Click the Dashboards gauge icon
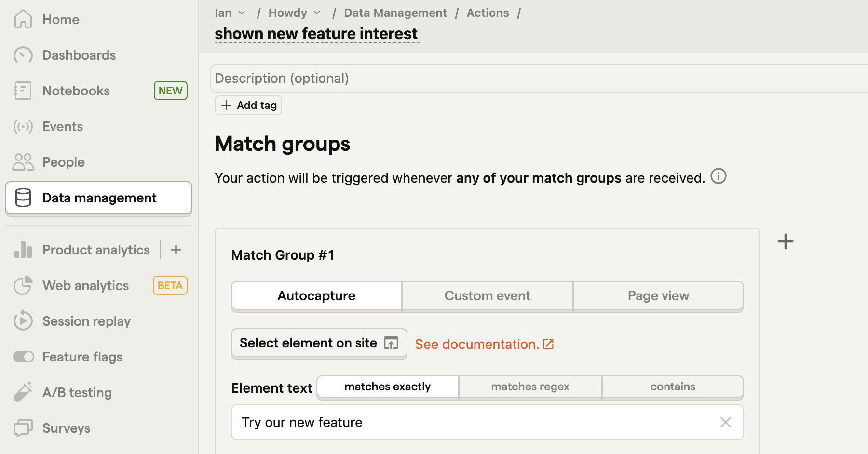The width and height of the screenshot is (868, 454). (x=23, y=55)
